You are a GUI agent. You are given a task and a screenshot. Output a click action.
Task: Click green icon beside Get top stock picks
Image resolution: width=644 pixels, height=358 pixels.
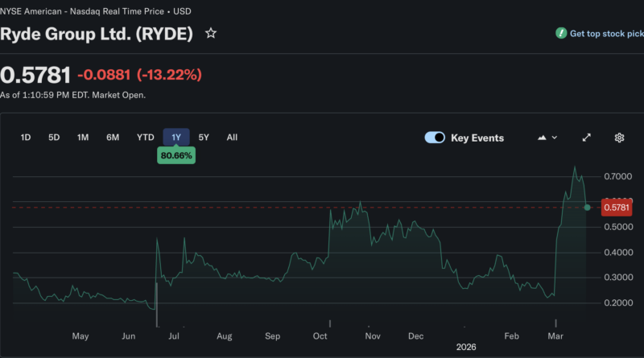561,34
